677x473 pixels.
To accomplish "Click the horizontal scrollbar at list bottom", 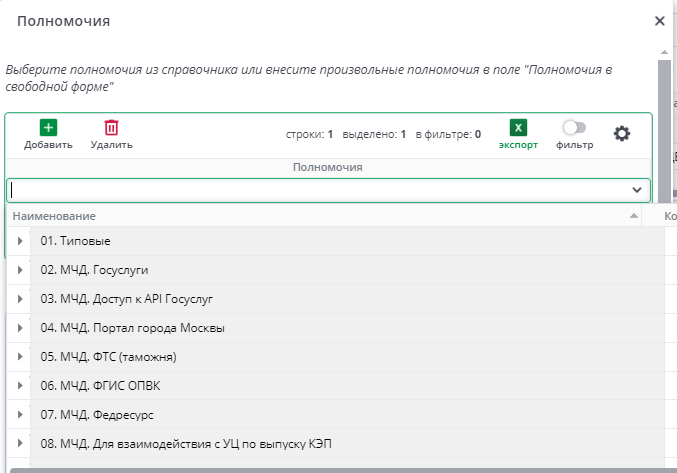I will click(300, 469).
